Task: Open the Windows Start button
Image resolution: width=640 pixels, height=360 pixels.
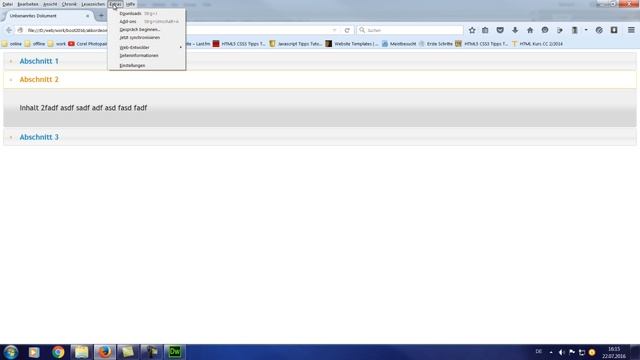Action: tap(11, 352)
